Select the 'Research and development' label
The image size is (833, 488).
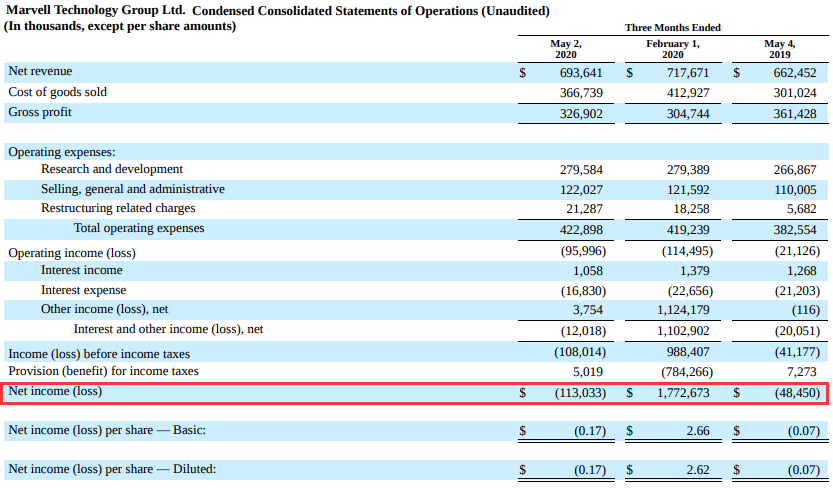point(112,169)
